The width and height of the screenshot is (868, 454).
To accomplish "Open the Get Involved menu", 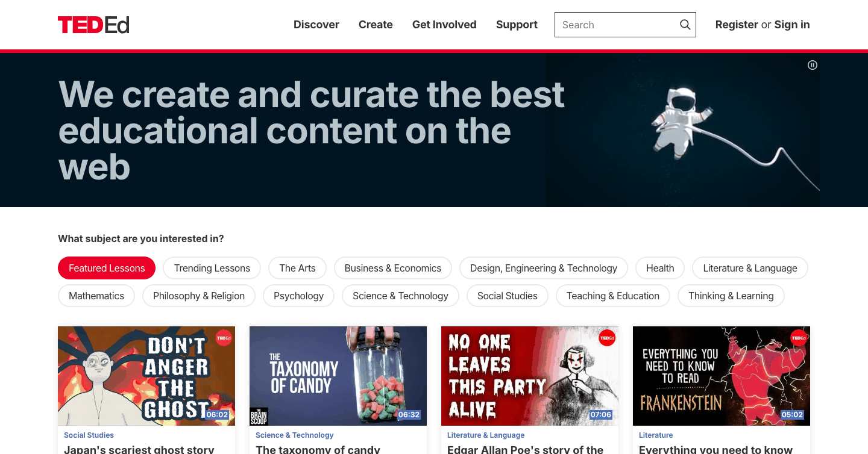I will click(444, 25).
